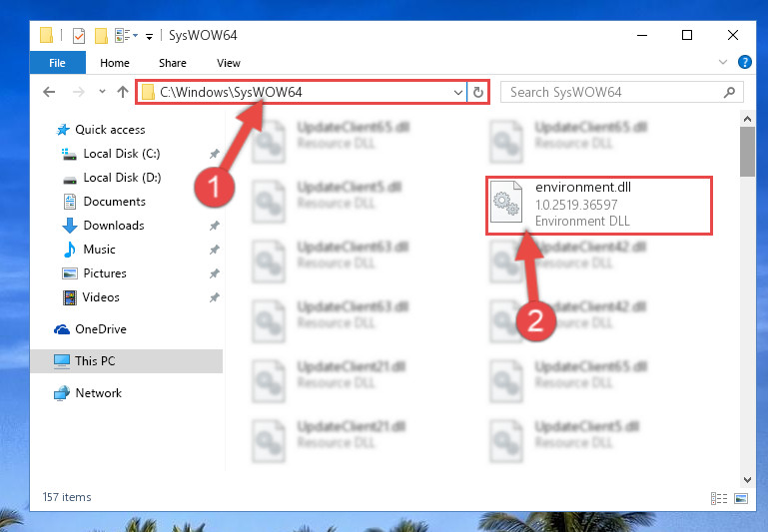Minimize the SysWOW64 window
768x532 pixels.
[642, 35]
